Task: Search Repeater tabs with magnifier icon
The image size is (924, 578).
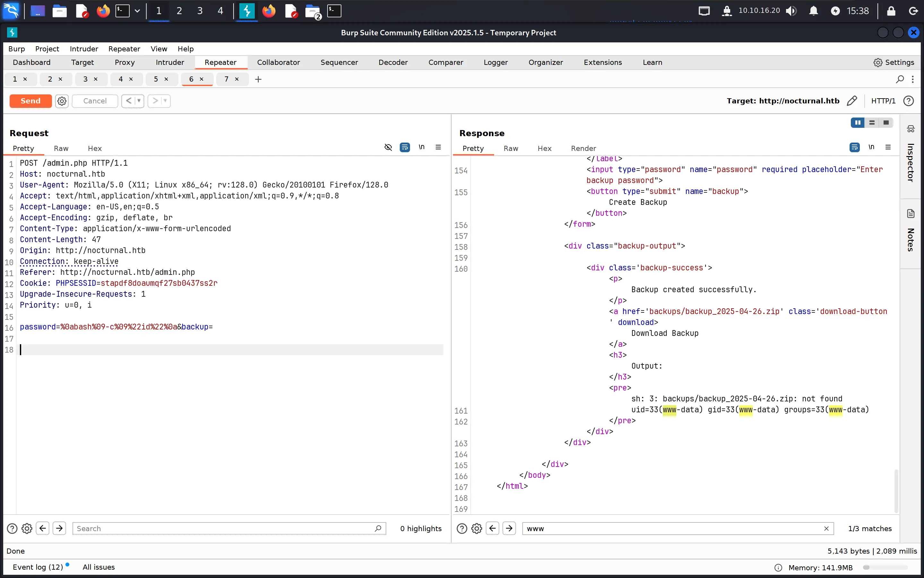Action: click(900, 79)
